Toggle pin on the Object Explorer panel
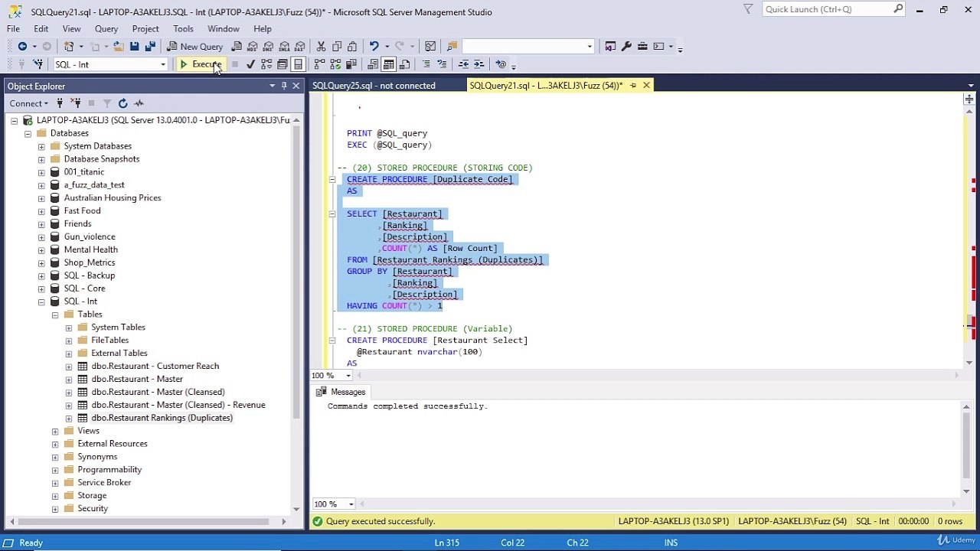 [284, 86]
